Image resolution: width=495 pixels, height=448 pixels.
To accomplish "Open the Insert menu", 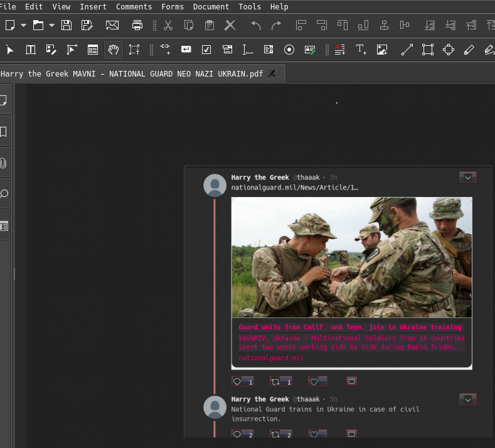I will coord(93,7).
